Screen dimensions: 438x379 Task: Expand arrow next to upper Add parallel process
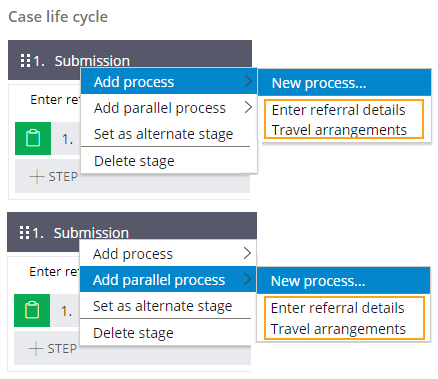point(248,107)
